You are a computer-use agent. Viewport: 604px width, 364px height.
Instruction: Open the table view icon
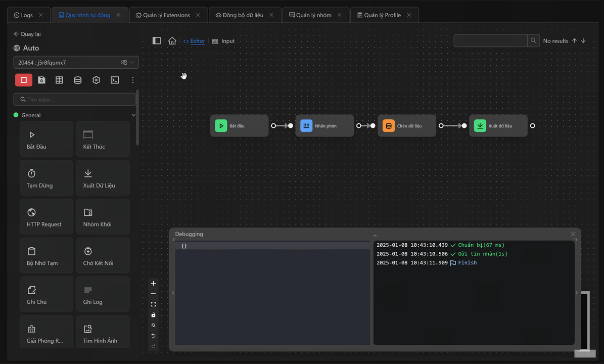pyautogui.click(x=60, y=80)
